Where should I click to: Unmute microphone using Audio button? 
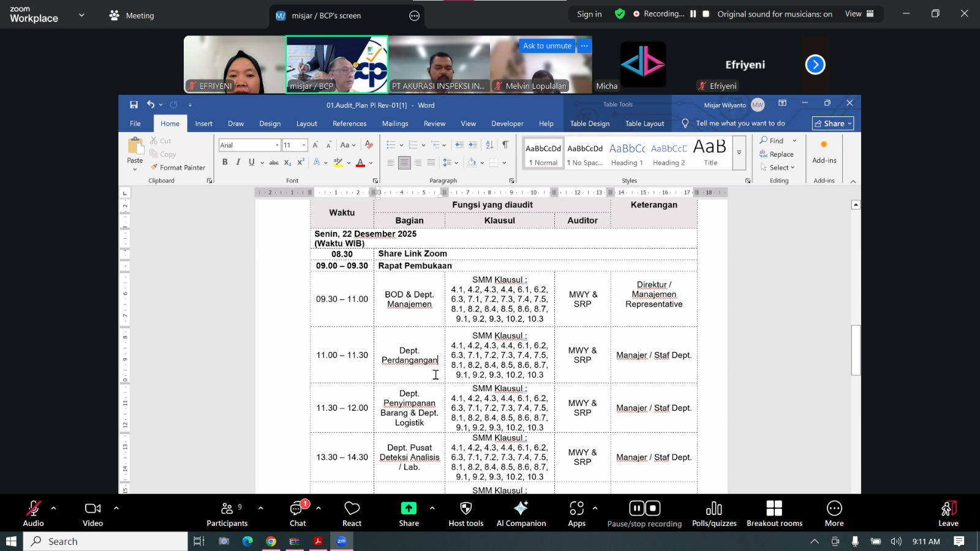click(33, 513)
